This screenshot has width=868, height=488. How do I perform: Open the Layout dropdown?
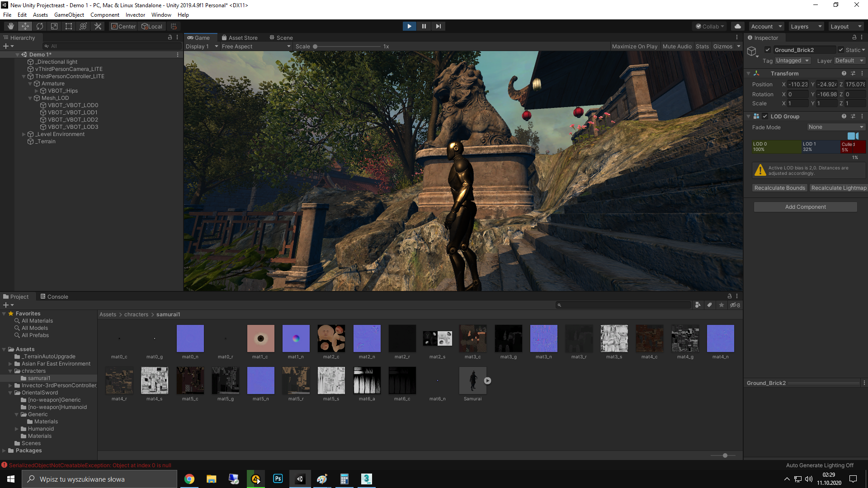[846, 26]
